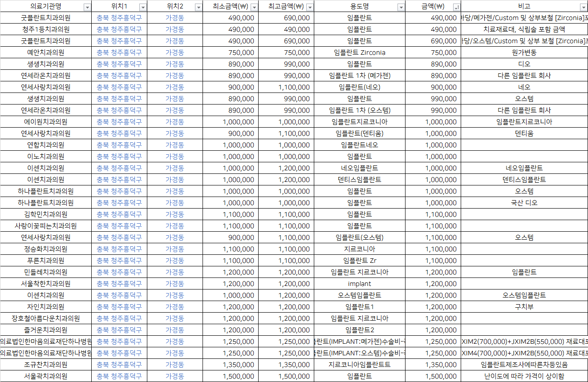This screenshot has width=588, height=382.
Task: Select the 용도명 header cell
Action: (360, 6)
